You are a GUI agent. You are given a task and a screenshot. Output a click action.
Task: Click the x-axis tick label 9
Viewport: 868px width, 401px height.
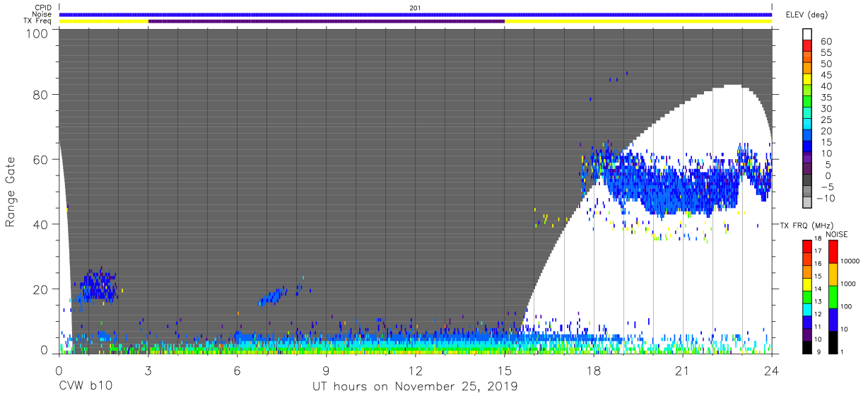[326, 371]
